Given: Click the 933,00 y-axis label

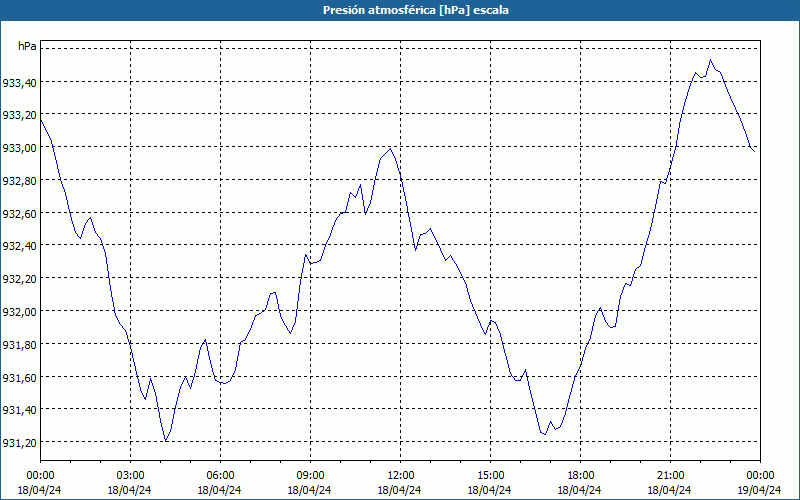Looking at the screenshot, I should [19, 147].
